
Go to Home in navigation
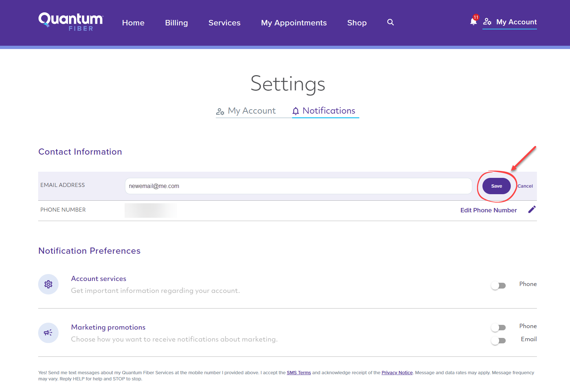[x=133, y=23]
